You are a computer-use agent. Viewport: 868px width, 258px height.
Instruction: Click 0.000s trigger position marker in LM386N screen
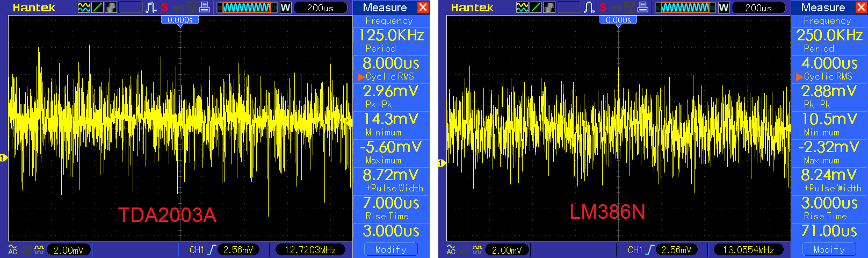[x=618, y=20]
